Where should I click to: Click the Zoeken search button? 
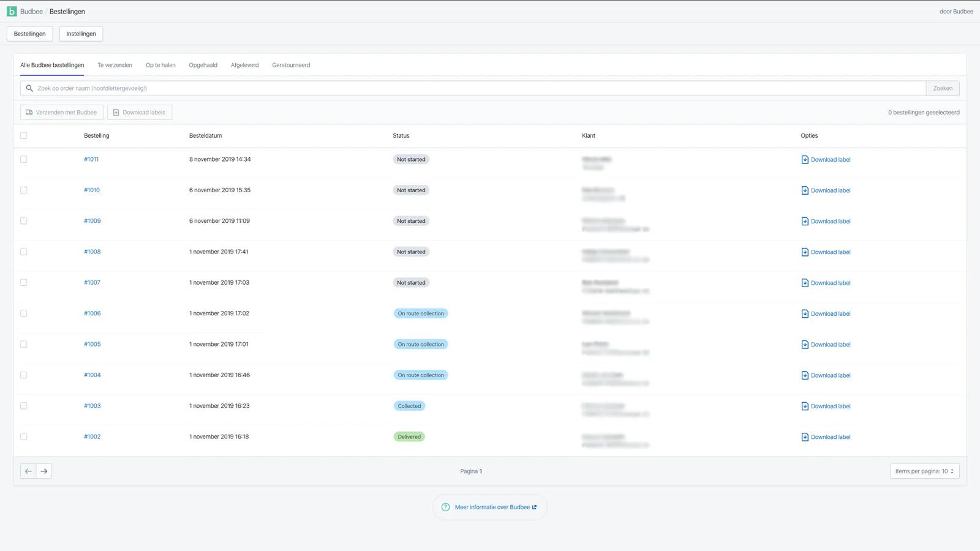click(943, 88)
